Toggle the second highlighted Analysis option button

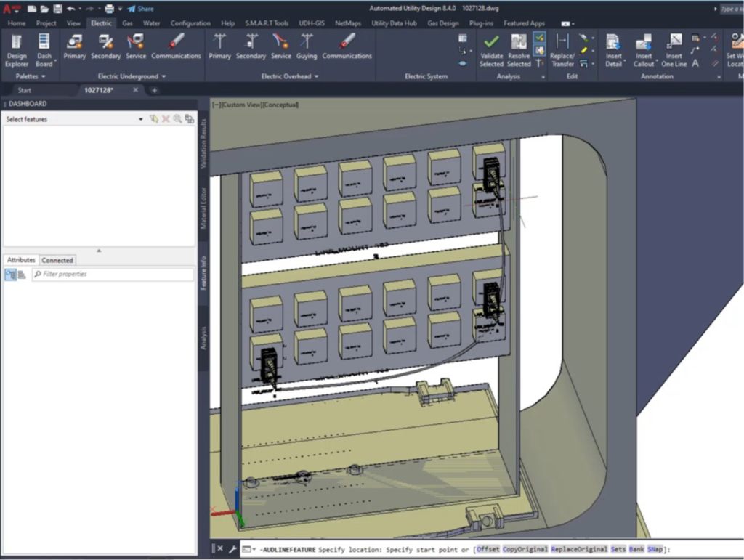(540, 50)
